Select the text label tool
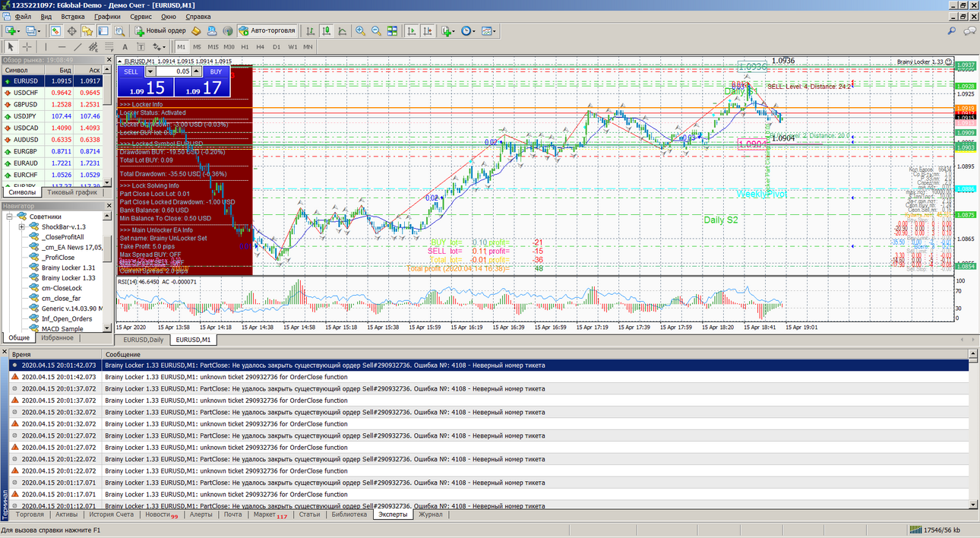This screenshot has height=538, width=980. pos(126,47)
